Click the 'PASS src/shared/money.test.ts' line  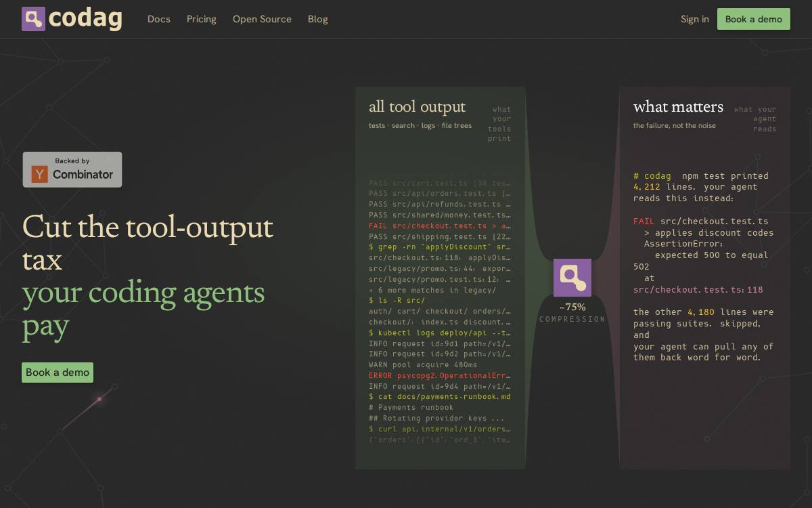tap(440, 215)
